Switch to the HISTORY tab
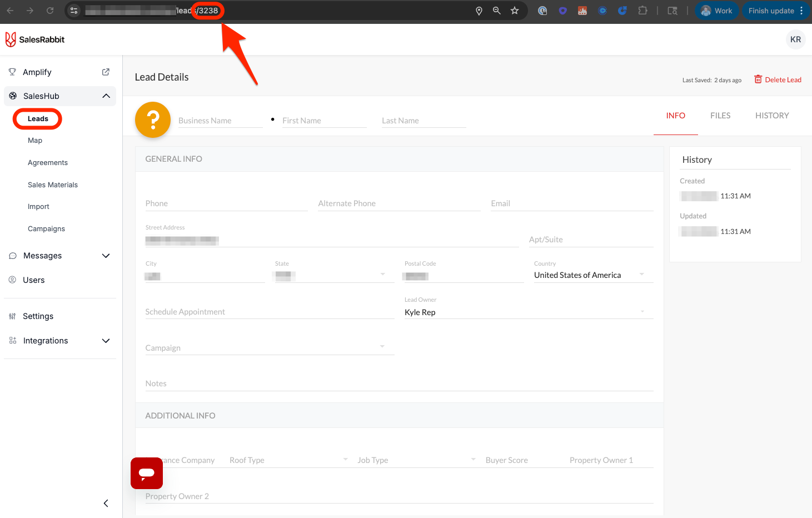812x518 pixels. coord(772,116)
